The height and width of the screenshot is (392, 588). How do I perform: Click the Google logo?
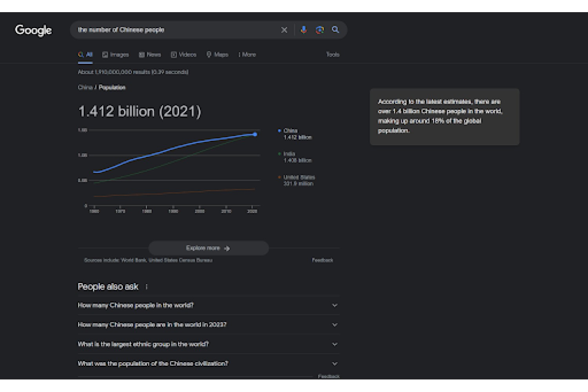(x=33, y=30)
